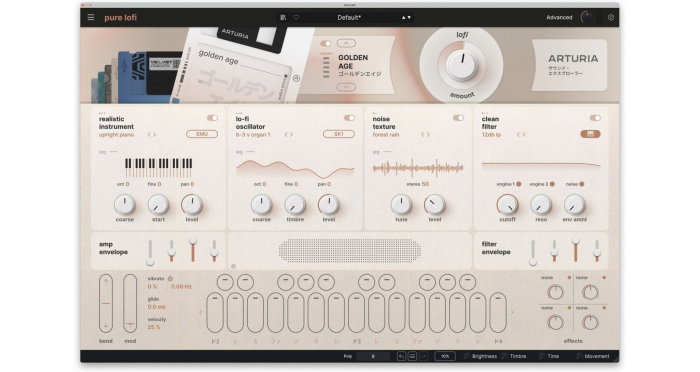The width and height of the screenshot is (700, 372).
Task: Browse upright piano with arrows
Action: pyautogui.click(x=152, y=134)
